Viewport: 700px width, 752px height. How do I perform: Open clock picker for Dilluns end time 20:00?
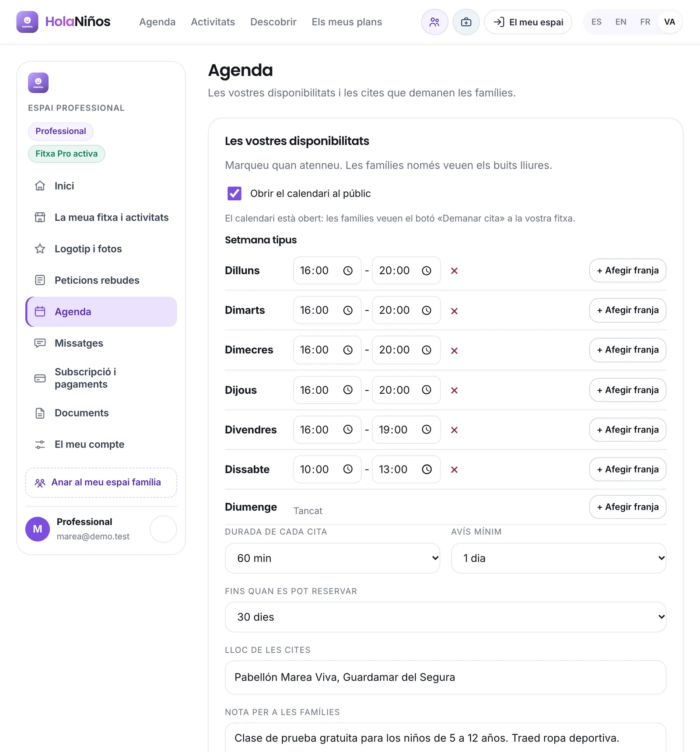[427, 271]
